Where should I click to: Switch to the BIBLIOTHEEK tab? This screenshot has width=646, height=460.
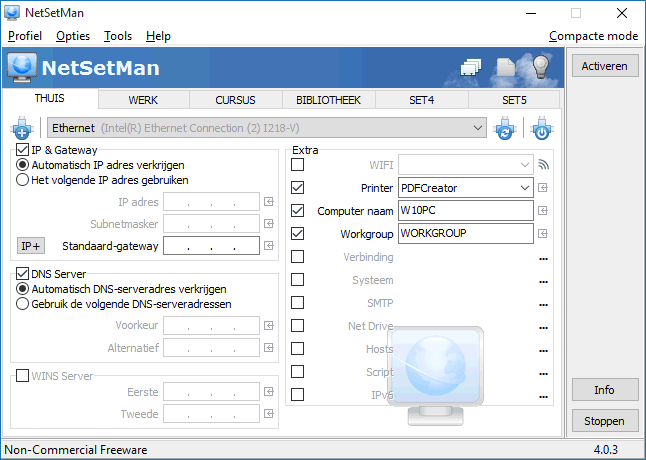point(329,100)
